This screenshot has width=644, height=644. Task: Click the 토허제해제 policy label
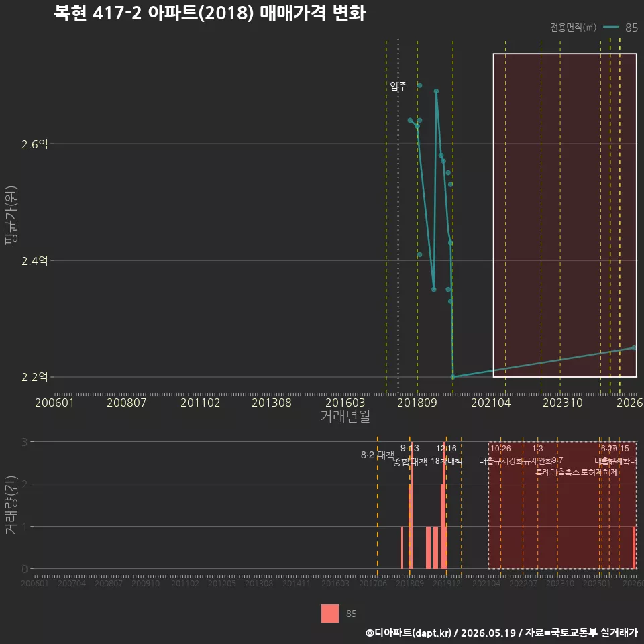tap(600, 472)
